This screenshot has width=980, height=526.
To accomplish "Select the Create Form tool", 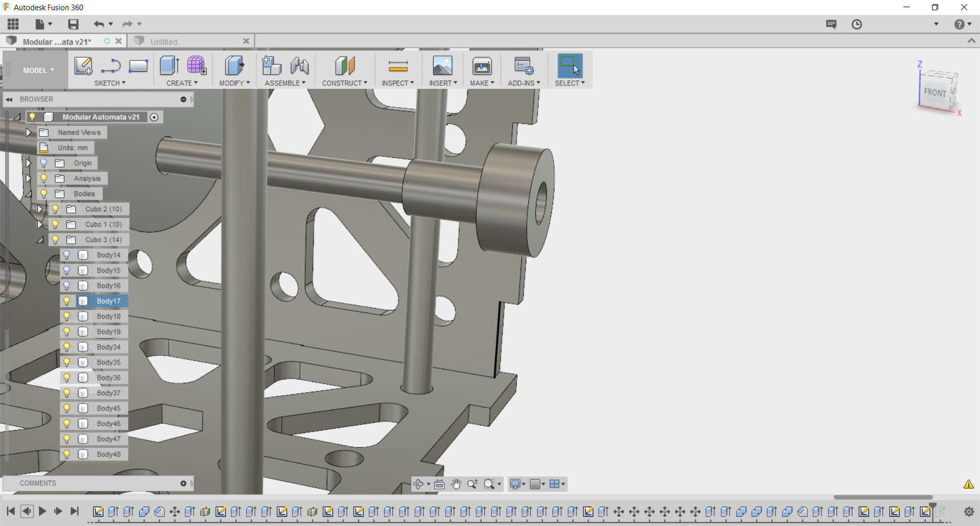I will (x=197, y=66).
